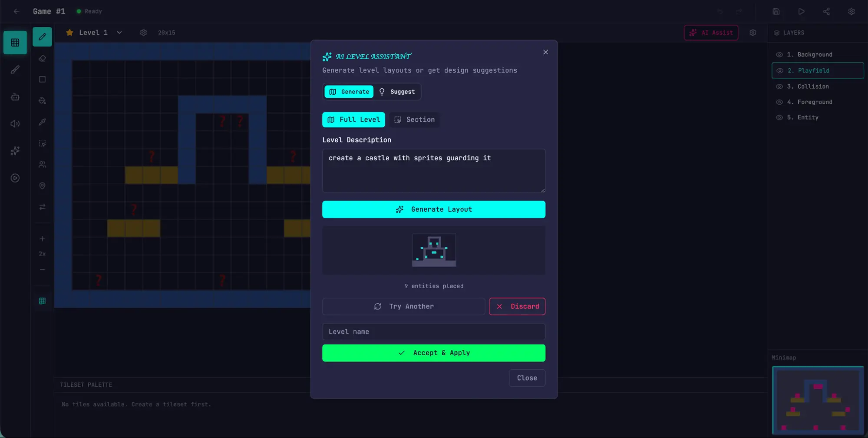Select the location pin marker tool

click(x=42, y=186)
